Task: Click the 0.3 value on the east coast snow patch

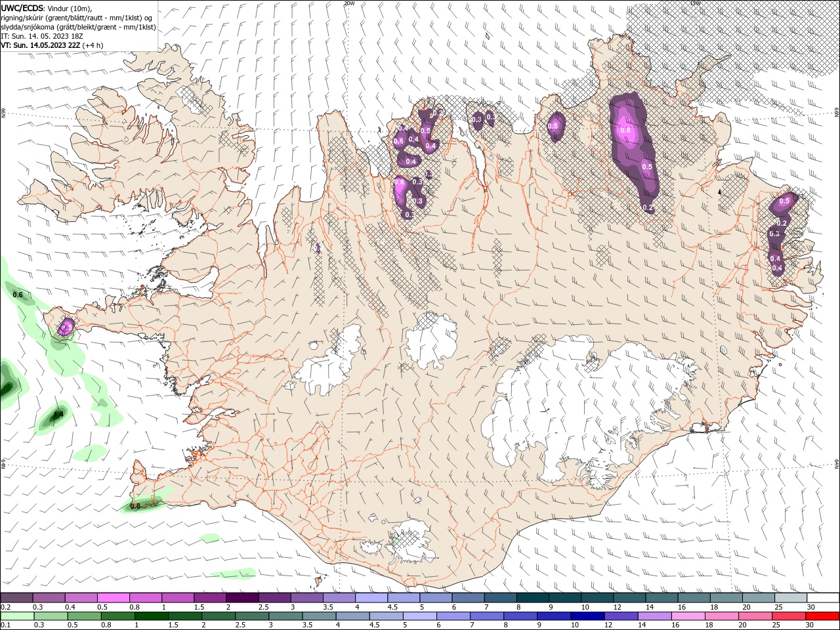Action: 774,234
